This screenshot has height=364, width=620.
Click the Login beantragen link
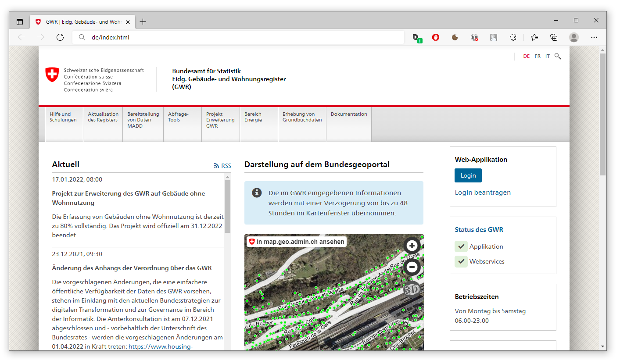(x=483, y=193)
